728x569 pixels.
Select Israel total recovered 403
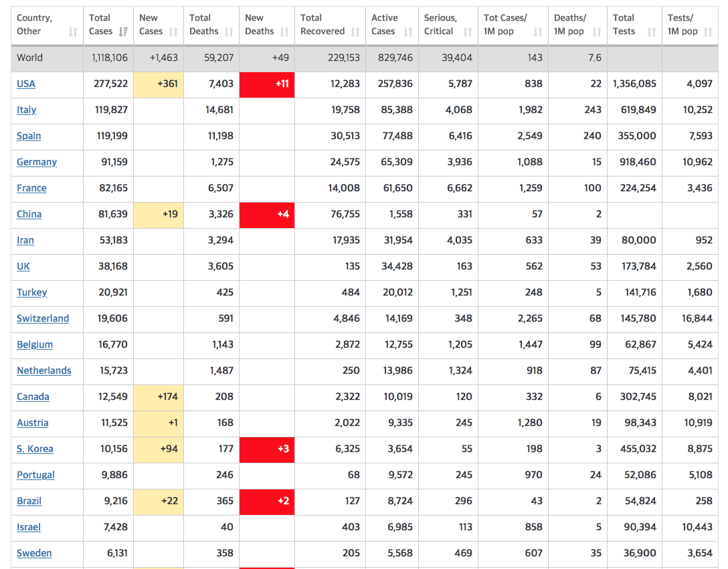click(351, 527)
